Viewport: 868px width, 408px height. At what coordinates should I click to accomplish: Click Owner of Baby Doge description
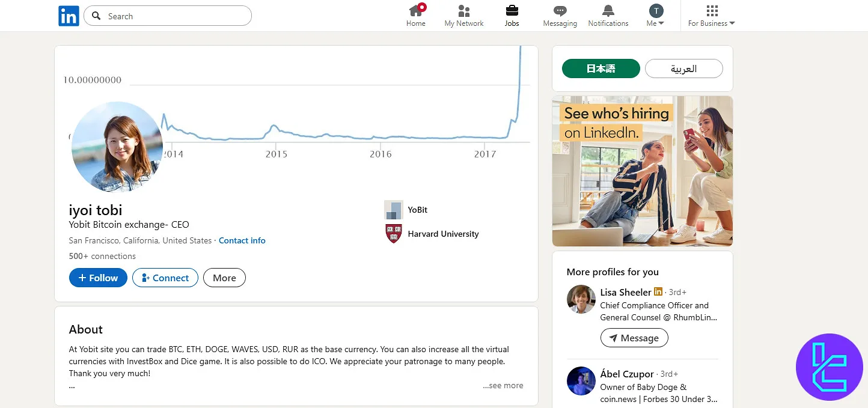click(659, 393)
